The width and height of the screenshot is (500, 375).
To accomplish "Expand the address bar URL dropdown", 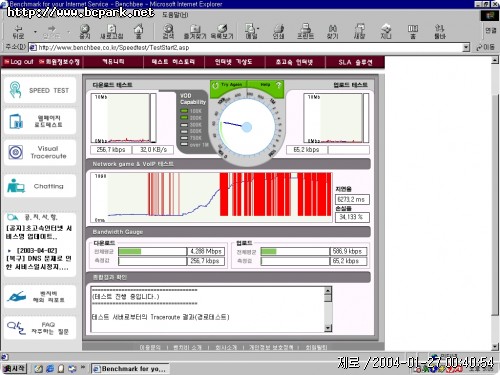I will coord(466,47).
